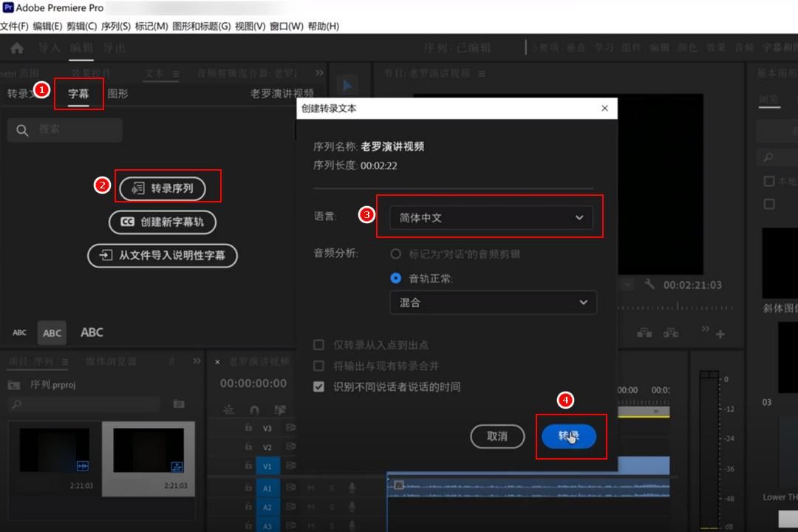Click the chevron expander in the program monitor controls
This screenshot has width=798, height=532.
tap(706, 329)
